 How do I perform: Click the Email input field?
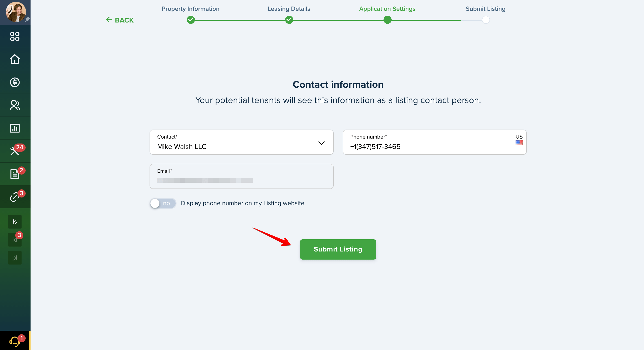point(241,176)
